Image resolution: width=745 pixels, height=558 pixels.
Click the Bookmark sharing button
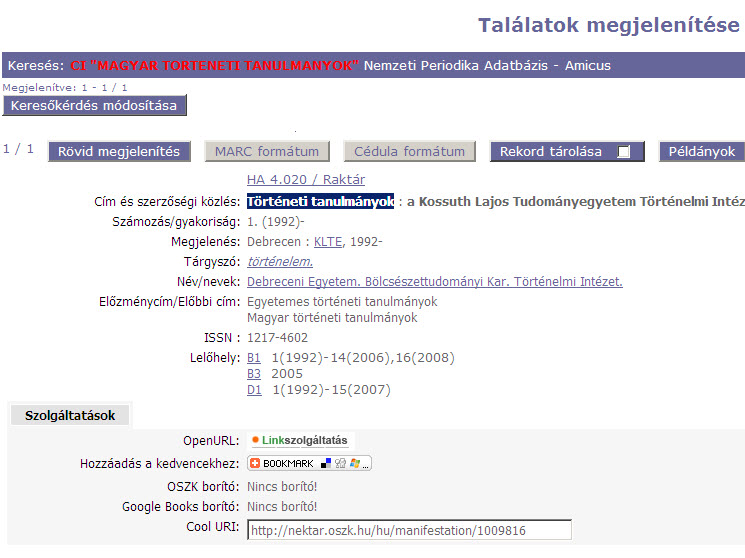coord(310,464)
